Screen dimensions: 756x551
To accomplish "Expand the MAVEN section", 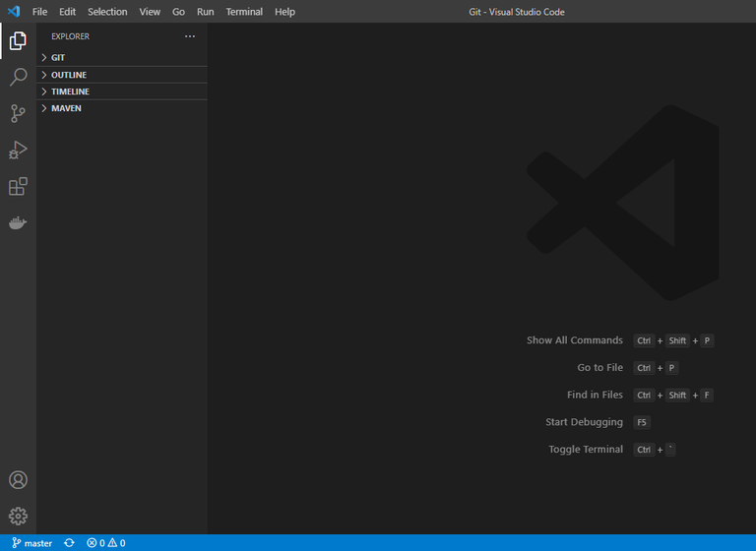I will coord(122,108).
